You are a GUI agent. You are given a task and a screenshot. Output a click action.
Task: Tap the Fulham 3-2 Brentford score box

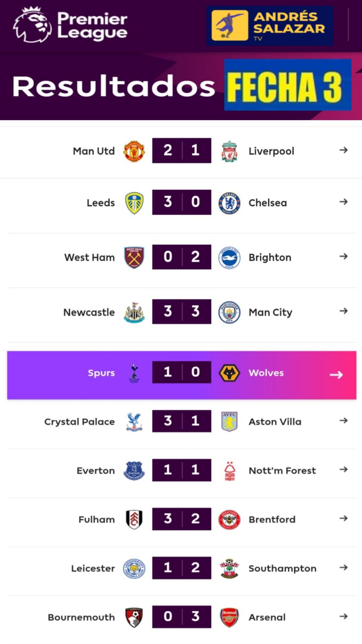(x=182, y=519)
